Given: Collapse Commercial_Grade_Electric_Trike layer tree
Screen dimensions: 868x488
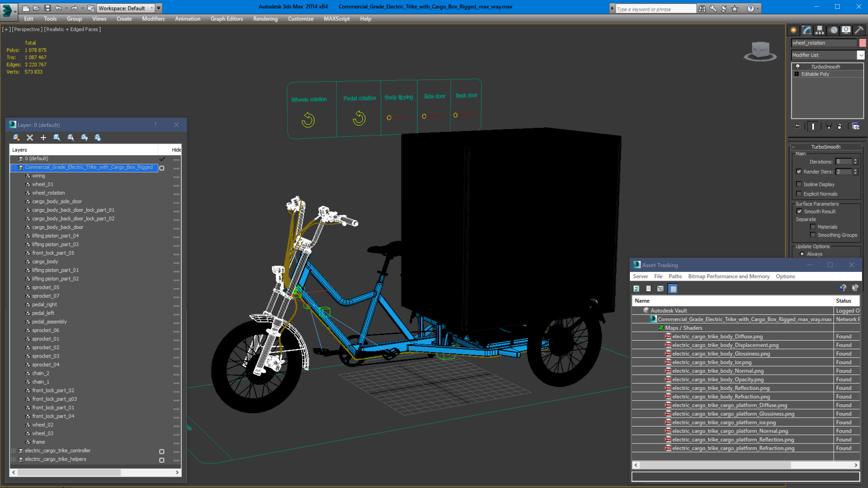Looking at the screenshot, I should [14, 167].
